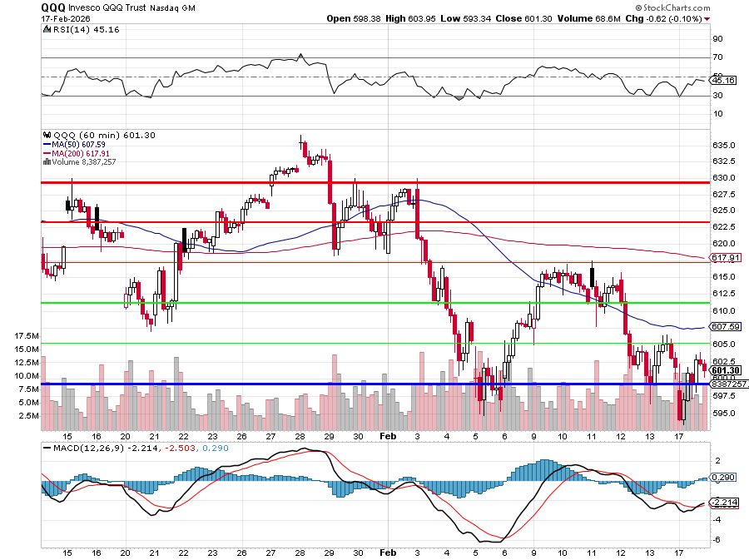The image size is (749, 560).
Task: Click the 8387257 volume value tag
Action: tap(726, 384)
